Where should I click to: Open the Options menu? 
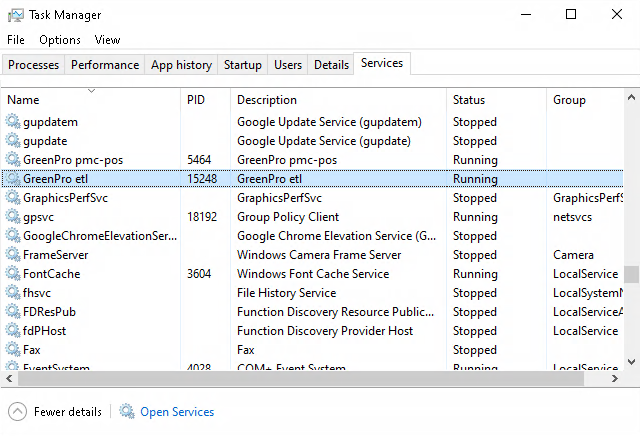pos(60,40)
